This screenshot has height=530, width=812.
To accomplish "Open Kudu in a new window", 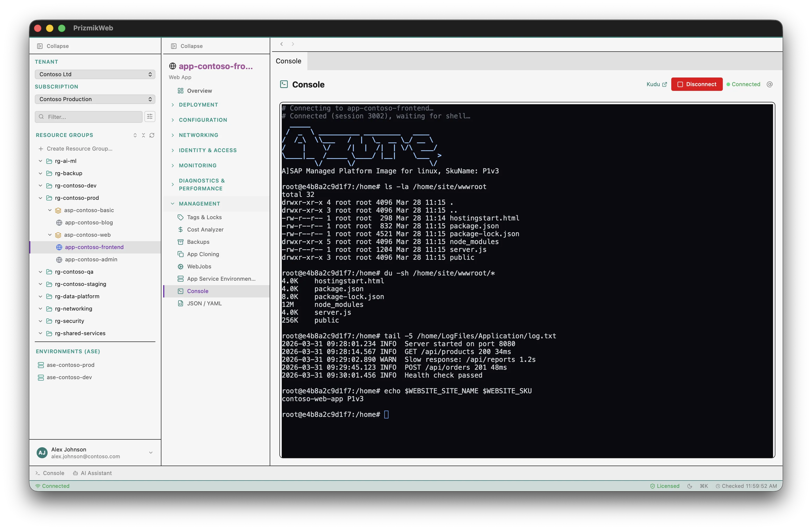I will point(656,84).
